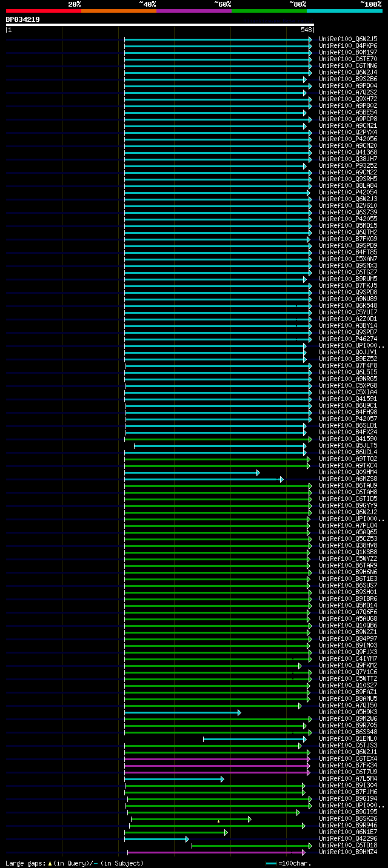The width and height of the screenshot is (388, 868).
Task: Select UniRef100_B9SH01
Action: pos(348,592)
